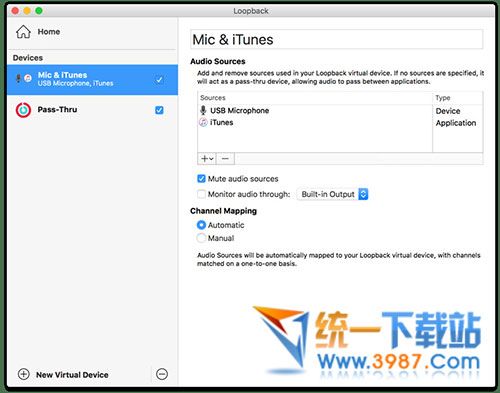Click the minus button below Sources list
The image size is (500, 393).
[225, 159]
